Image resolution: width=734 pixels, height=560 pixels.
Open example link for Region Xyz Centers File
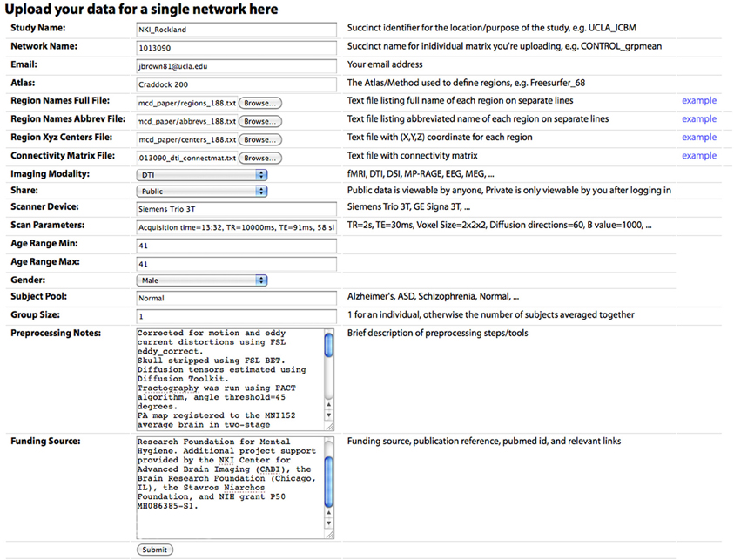[699, 138]
